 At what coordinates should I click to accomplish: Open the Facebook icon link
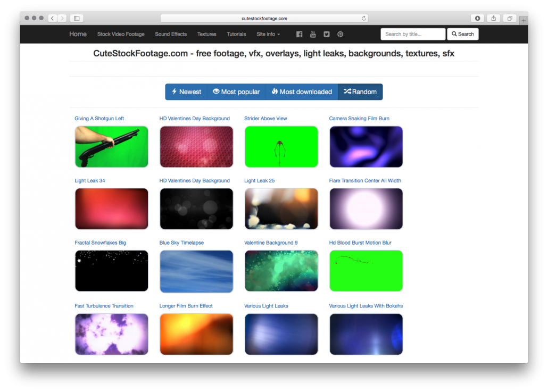pyautogui.click(x=299, y=34)
